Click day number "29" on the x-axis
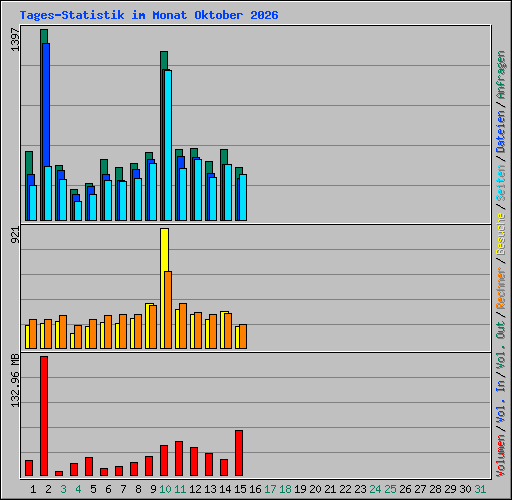 pyautogui.click(x=450, y=489)
